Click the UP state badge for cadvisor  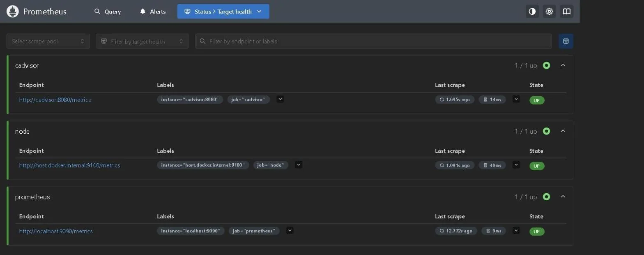pyautogui.click(x=537, y=100)
